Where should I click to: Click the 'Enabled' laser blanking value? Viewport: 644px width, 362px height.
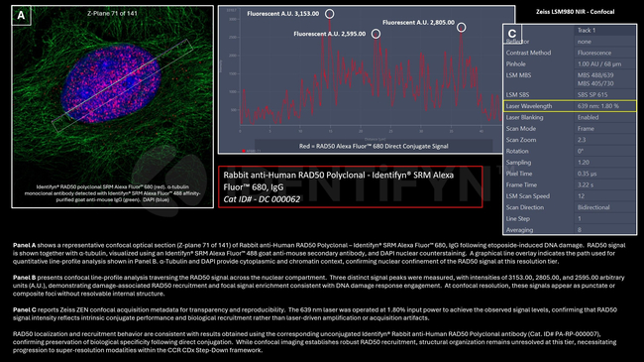[588, 117]
